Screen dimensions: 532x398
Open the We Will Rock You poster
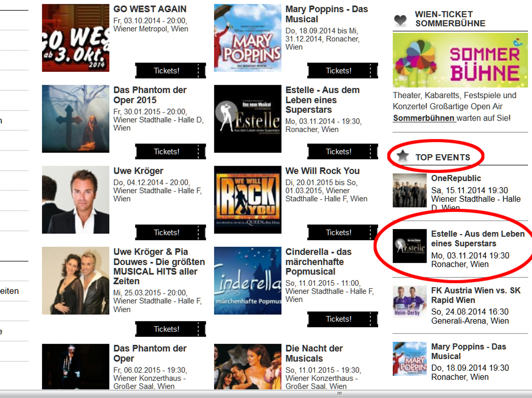click(x=248, y=200)
